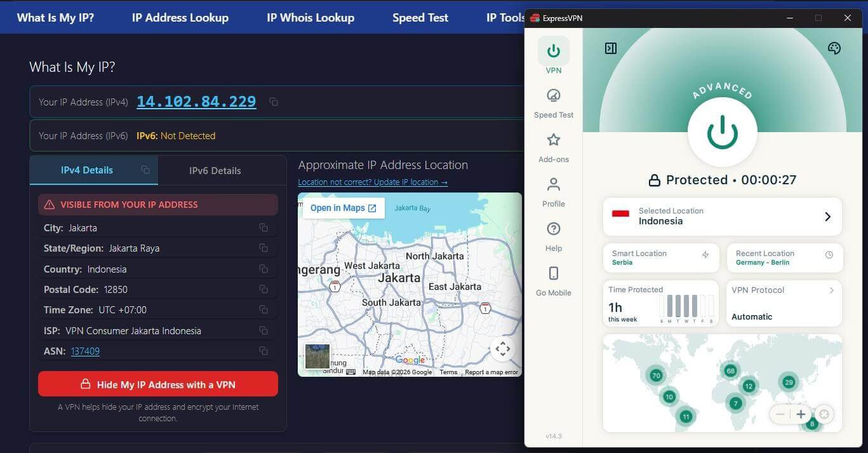Open the Time Protected weekly card

(x=661, y=303)
